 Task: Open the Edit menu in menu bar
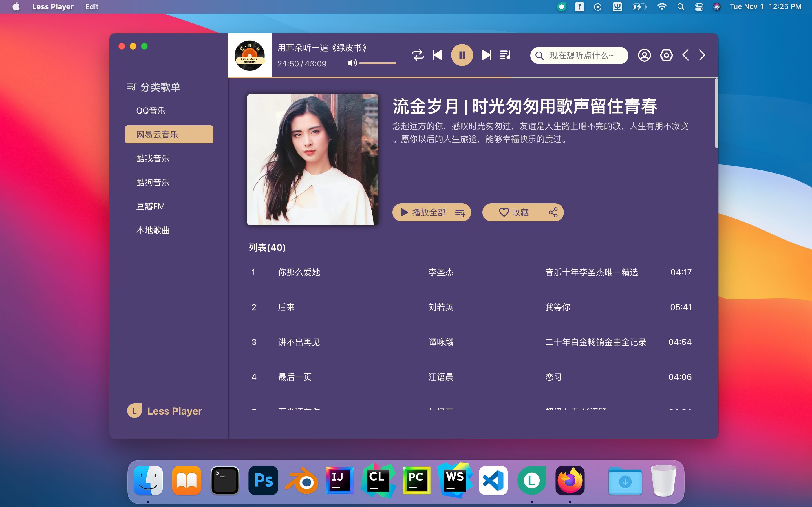tap(92, 7)
